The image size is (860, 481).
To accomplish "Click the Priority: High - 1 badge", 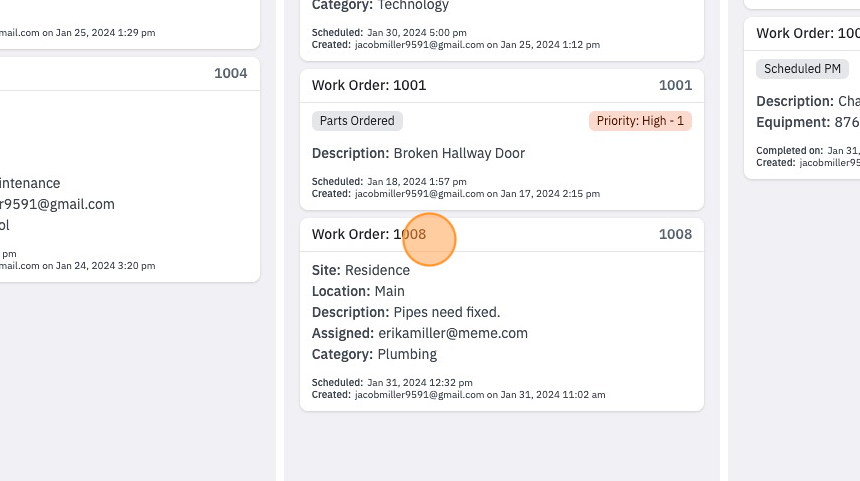I will click(640, 121).
